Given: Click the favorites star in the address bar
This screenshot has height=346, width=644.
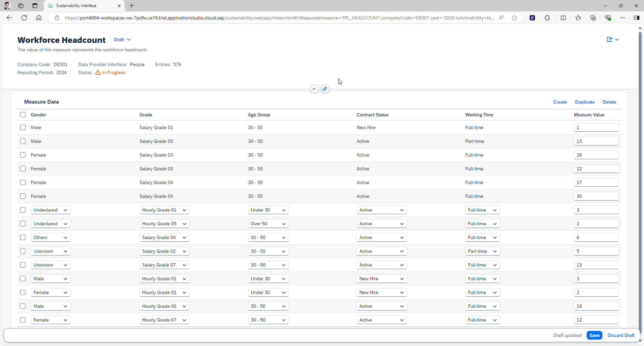Looking at the screenshot, I should [x=515, y=18].
